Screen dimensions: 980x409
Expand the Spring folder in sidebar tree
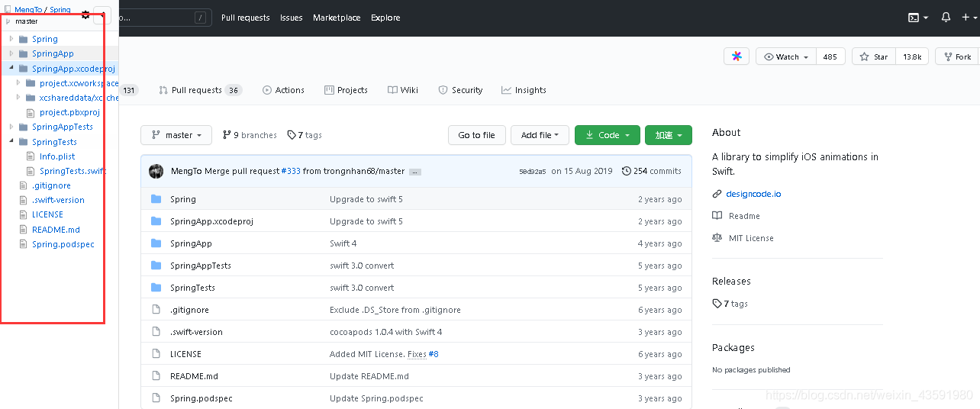(11, 39)
